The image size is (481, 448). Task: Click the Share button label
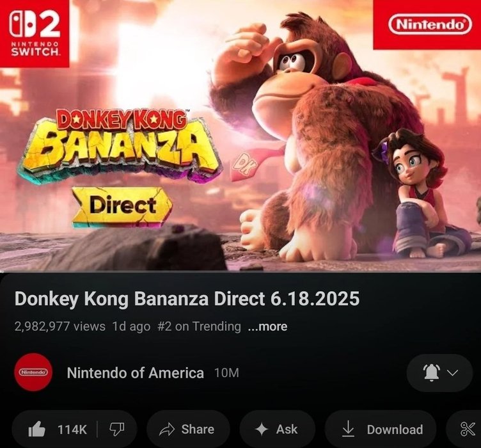(x=198, y=429)
